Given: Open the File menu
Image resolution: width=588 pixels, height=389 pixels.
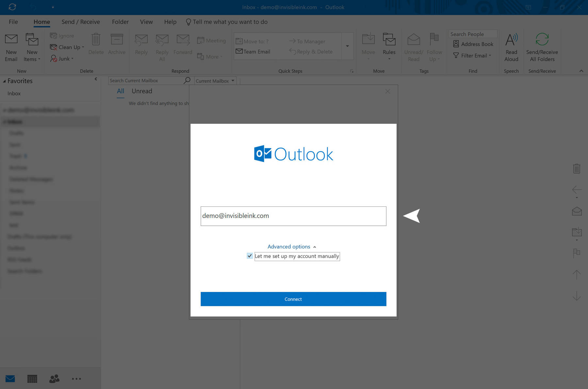Looking at the screenshot, I should [x=13, y=22].
